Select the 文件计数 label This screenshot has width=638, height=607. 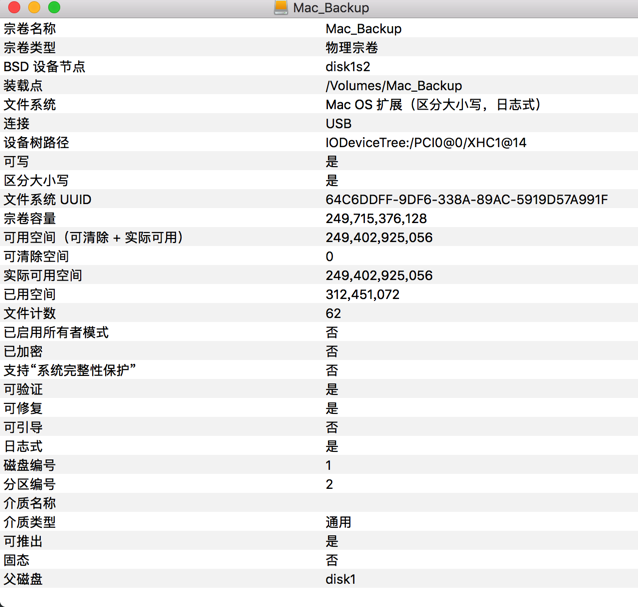pyautogui.click(x=30, y=314)
